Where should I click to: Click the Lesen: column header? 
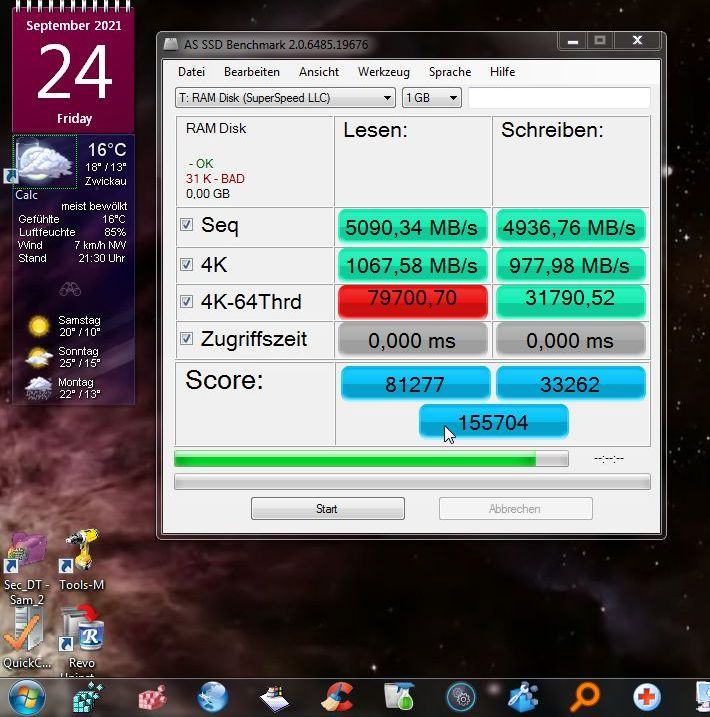click(x=375, y=130)
